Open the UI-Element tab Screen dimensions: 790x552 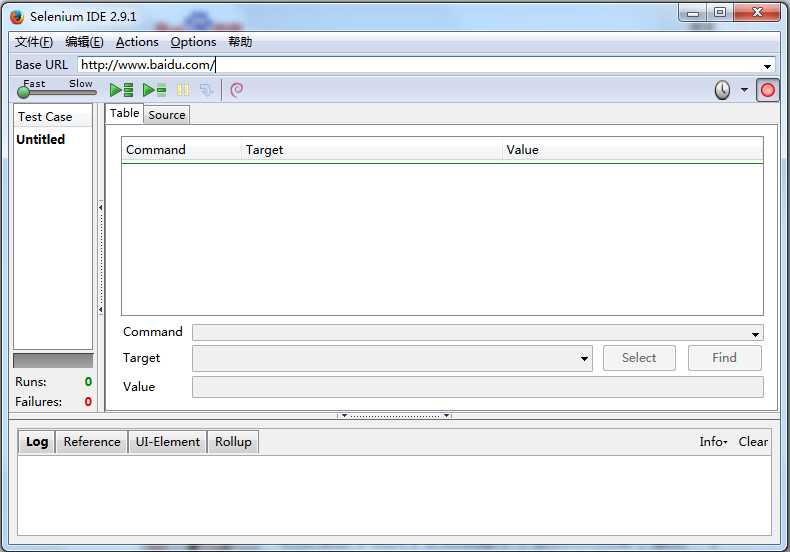click(168, 442)
